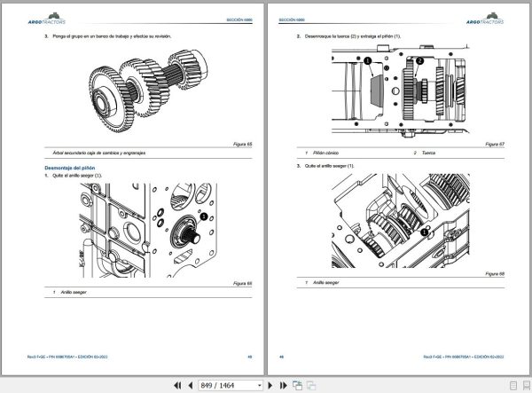Click the 'Figura 67' caption

(x=495, y=145)
